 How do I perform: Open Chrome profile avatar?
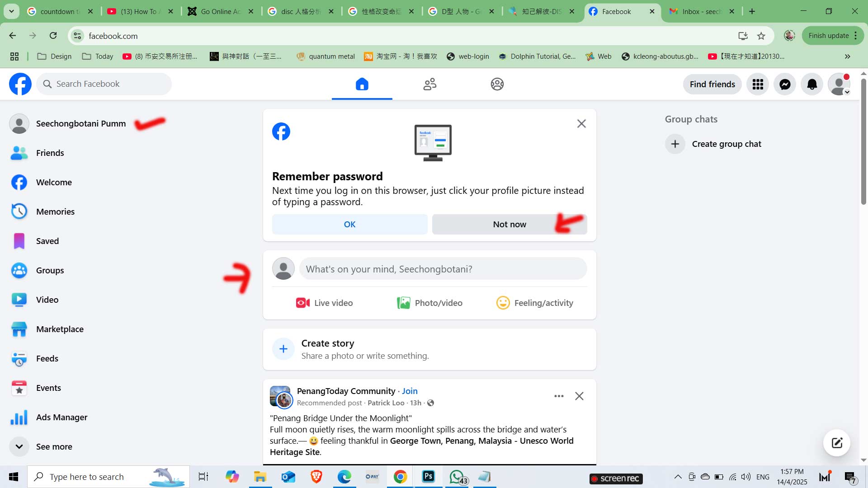pos(789,36)
